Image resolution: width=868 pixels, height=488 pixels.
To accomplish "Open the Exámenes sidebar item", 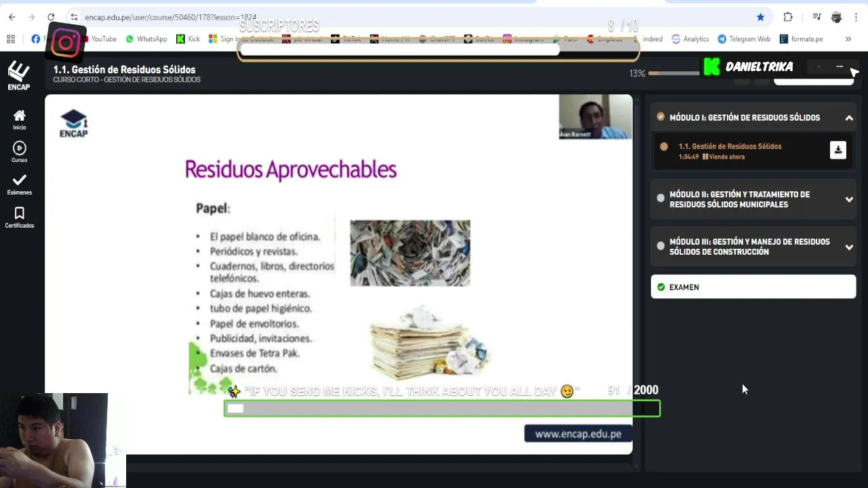I will coord(19,184).
